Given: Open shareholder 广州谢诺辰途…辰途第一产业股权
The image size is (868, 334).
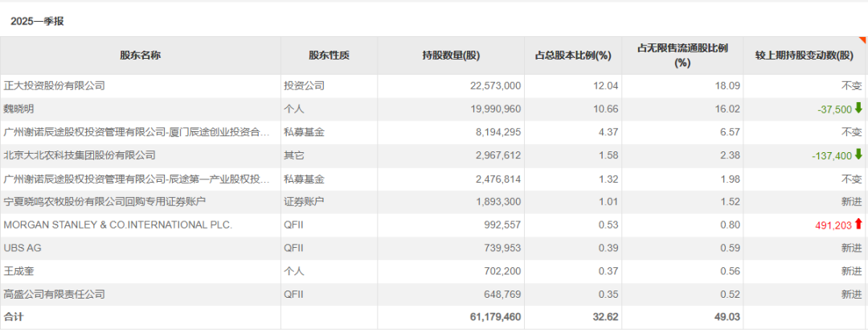Looking at the screenshot, I should 137,179.
